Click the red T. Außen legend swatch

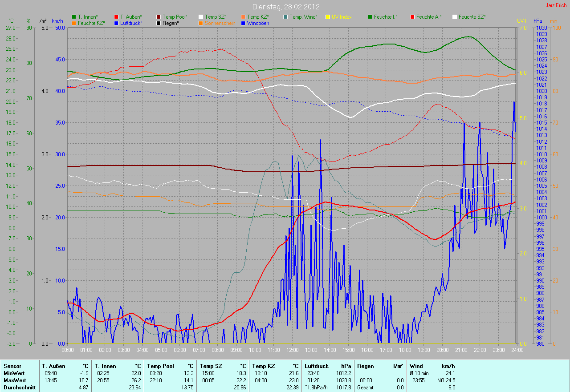click(116, 17)
